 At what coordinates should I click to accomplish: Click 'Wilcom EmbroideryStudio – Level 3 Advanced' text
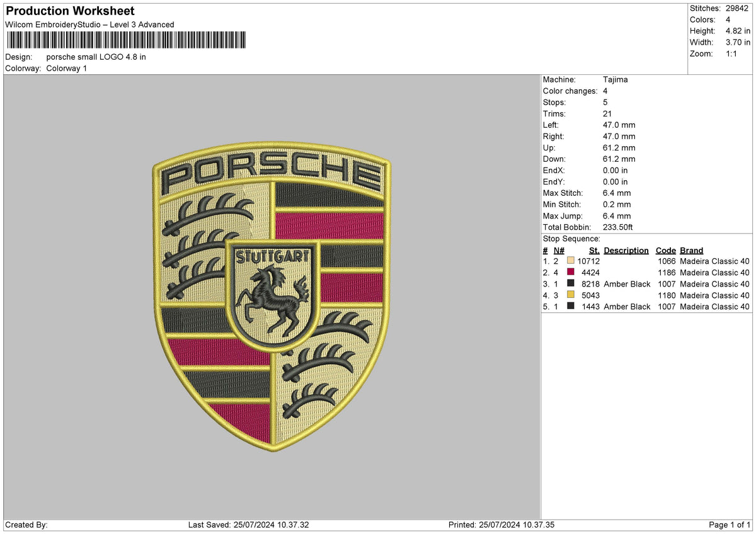coord(89,25)
